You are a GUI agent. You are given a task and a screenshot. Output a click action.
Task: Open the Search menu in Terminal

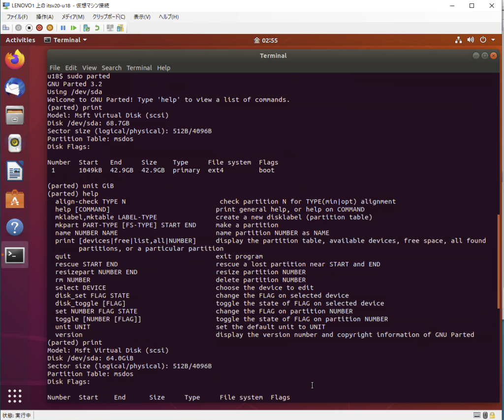coord(111,68)
